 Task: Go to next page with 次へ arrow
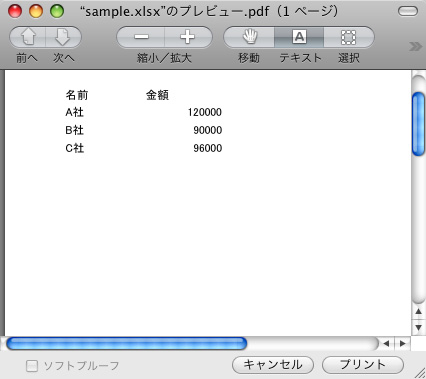(63, 37)
